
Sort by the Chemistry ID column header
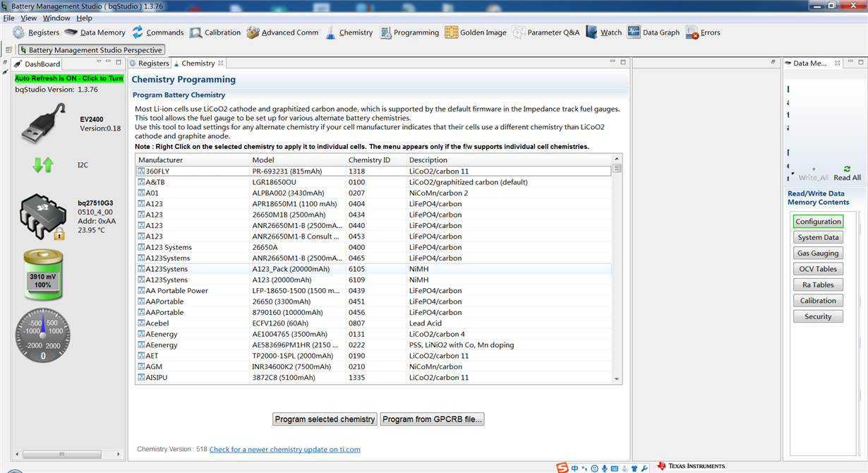click(x=375, y=160)
